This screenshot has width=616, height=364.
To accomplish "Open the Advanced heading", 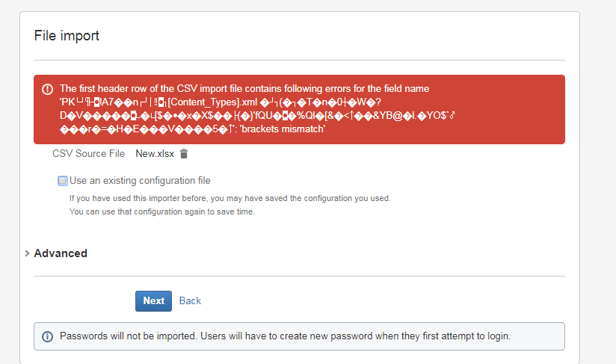I will (x=61, y=253).
